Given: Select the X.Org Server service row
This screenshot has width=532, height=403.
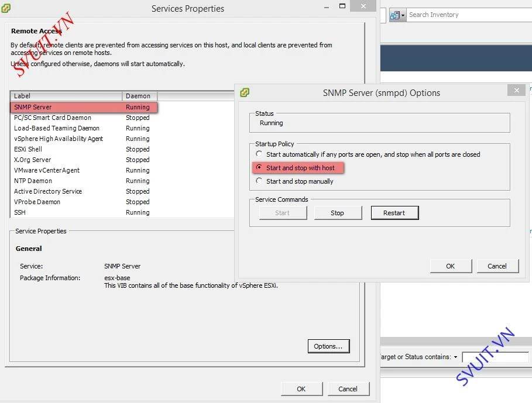Looking at the screenshot, I should 84,160.
